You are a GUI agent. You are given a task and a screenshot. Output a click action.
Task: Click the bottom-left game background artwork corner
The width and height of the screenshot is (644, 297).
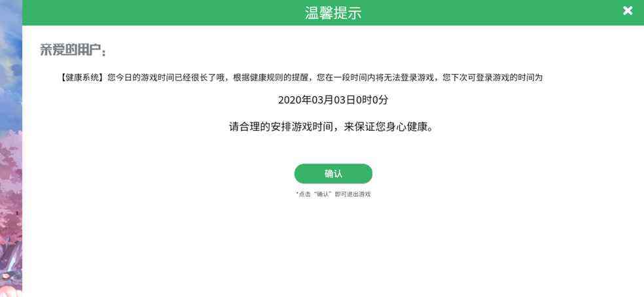coord(10,279)
